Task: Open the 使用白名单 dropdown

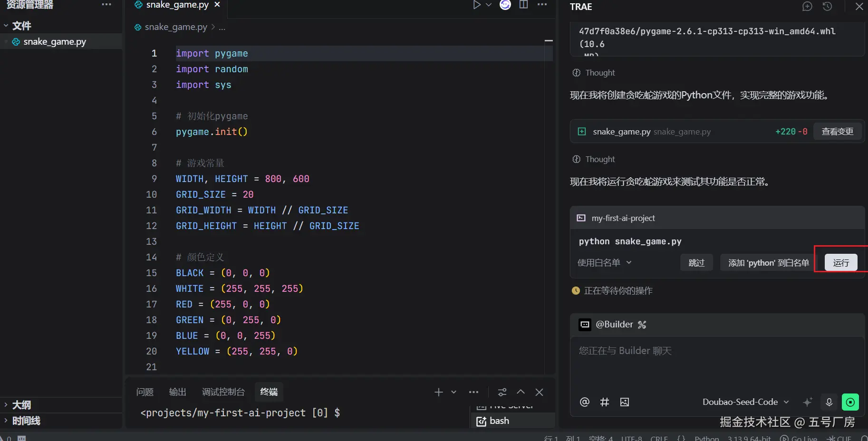Action: [604, 263]
